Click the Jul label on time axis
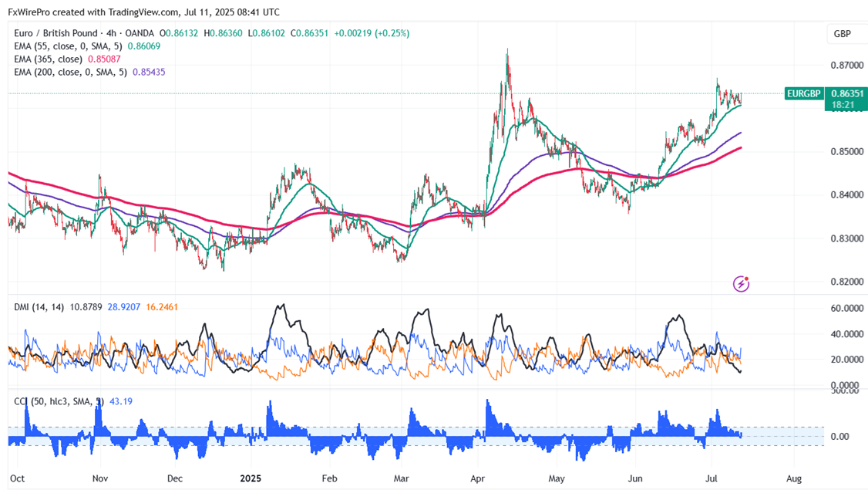The image size is (868, 490). (712, 478)
